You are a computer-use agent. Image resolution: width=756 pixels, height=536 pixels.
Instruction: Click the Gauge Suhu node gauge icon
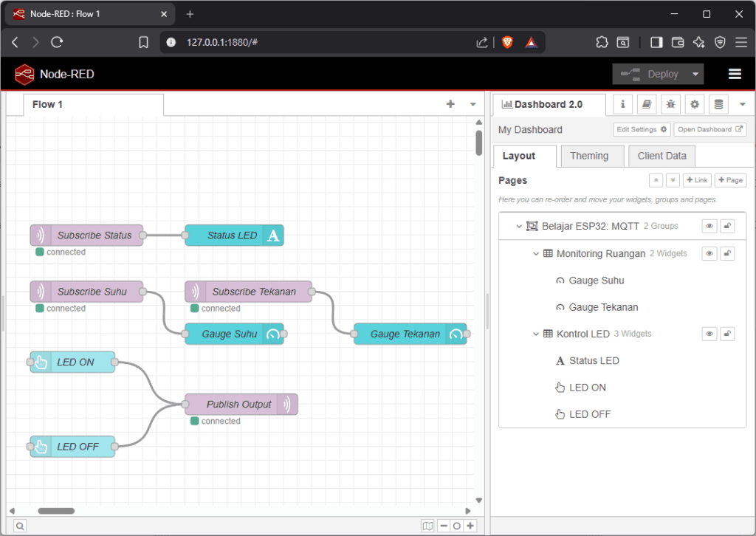pos(273,334)
